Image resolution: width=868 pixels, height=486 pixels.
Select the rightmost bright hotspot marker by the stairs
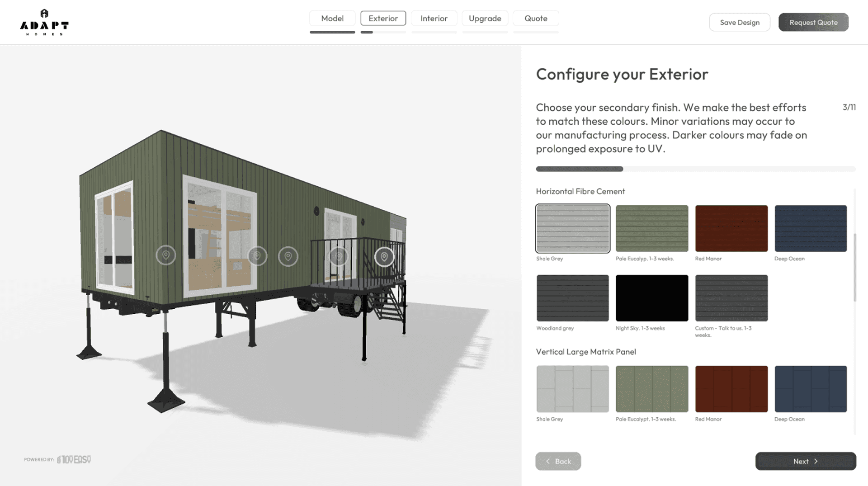[384, 257]
